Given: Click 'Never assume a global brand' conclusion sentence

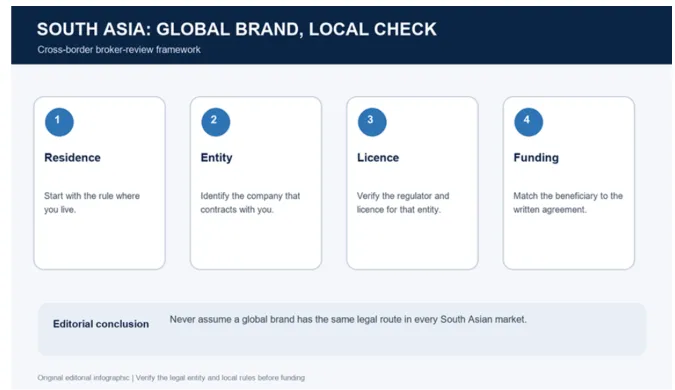Looking at the screenshot, I should [348, 319].
